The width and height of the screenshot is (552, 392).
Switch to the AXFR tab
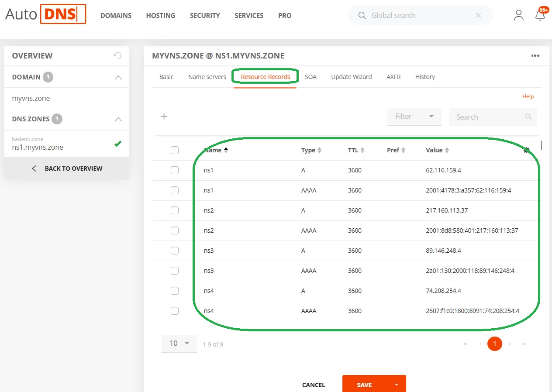pos(393,77)
